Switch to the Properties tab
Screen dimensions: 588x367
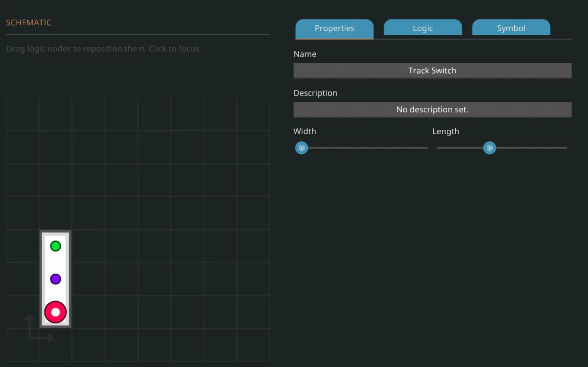(x=334, y=28)
